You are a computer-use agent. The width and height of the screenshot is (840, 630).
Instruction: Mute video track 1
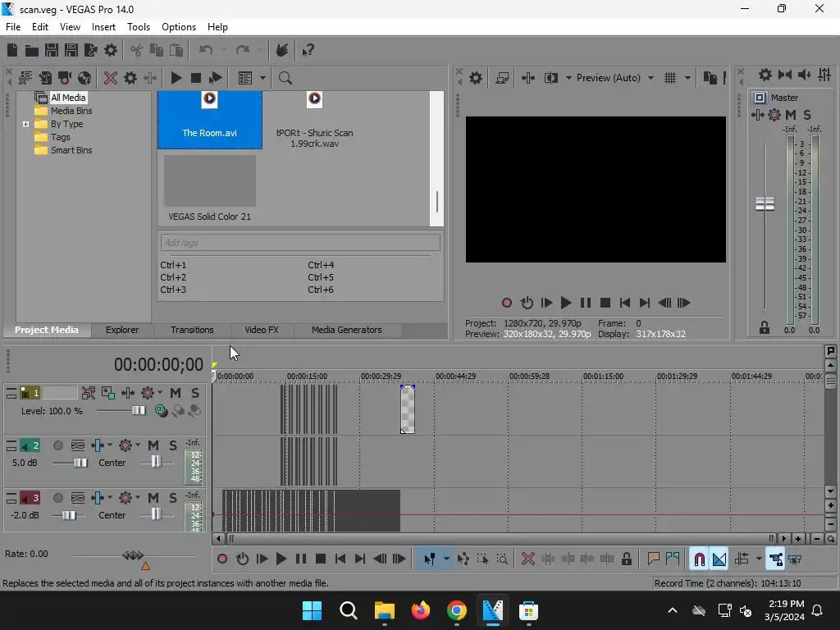176,393
